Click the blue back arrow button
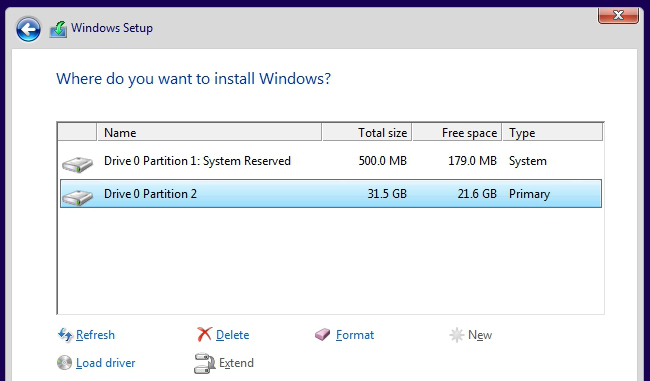Viewport: 650px width, 381px height. tap(28, 29)
